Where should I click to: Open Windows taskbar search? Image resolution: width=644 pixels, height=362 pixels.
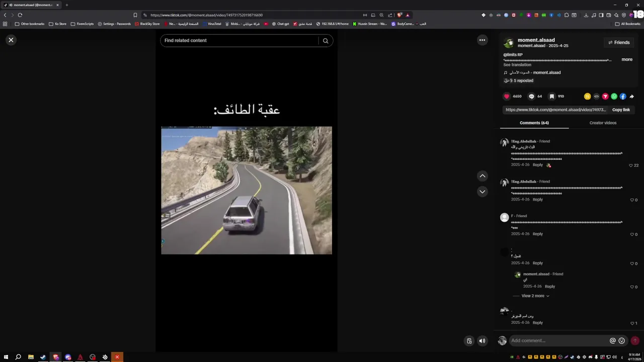(18, 357)
